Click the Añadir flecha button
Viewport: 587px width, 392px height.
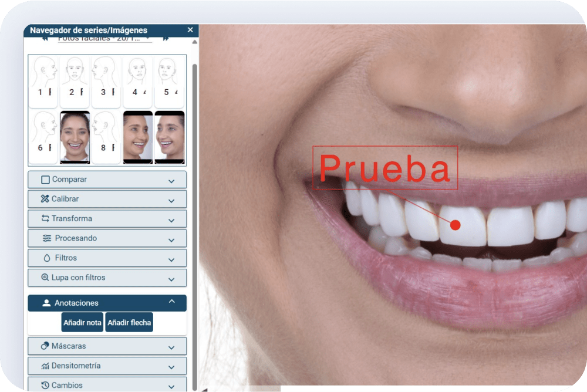pyautogui.click(x=129, y=322)
